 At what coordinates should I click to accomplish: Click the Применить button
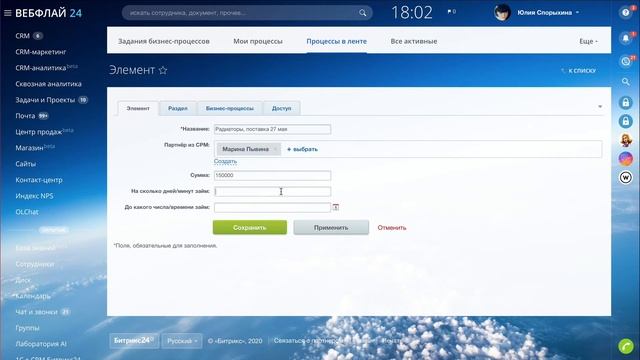331,228
